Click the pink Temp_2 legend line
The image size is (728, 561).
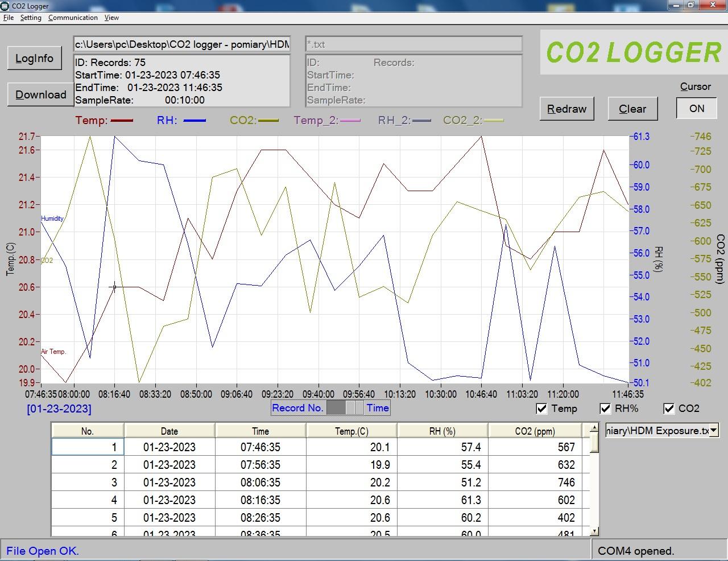350,121
